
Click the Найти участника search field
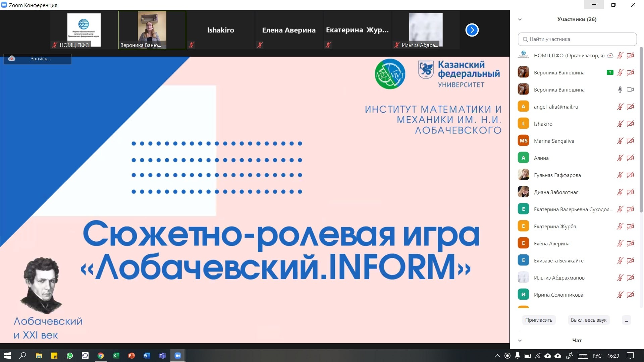point(577,39)
